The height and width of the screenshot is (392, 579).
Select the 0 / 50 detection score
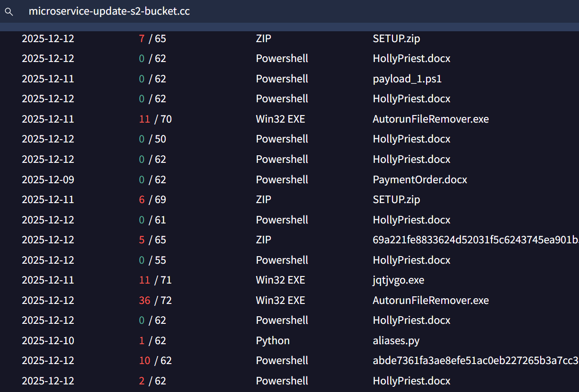click(152, 139)
